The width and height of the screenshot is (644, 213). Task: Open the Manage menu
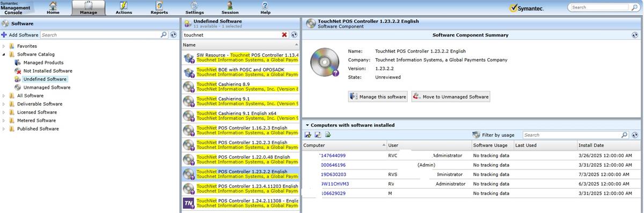pos(89,8)
